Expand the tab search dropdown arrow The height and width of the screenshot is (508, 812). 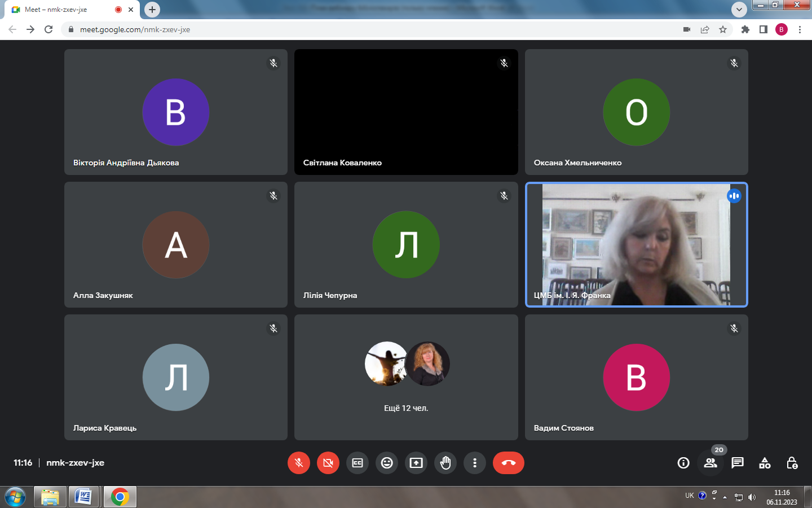(x=739, y=10)
